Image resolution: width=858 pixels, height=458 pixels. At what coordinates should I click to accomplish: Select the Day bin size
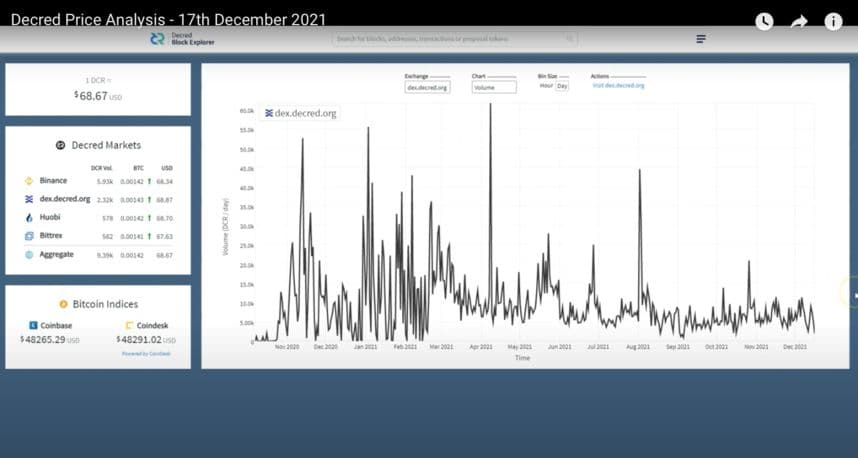(x=562, y=86)
